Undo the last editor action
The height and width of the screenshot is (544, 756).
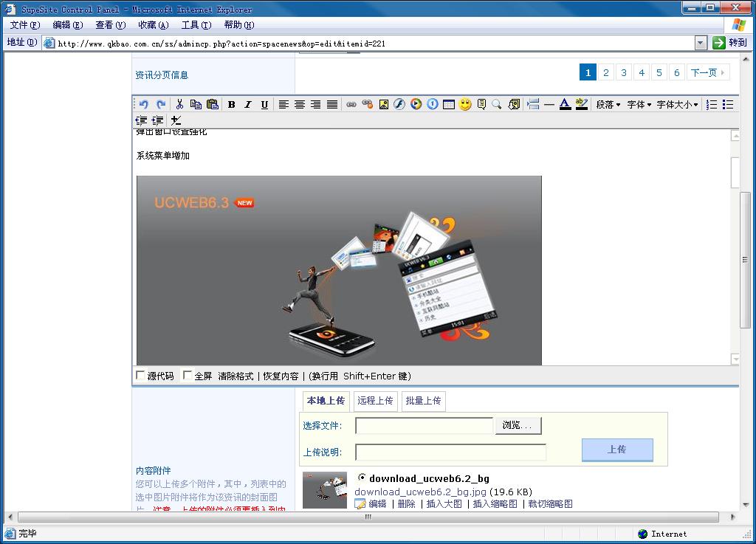tap(143, 104)
